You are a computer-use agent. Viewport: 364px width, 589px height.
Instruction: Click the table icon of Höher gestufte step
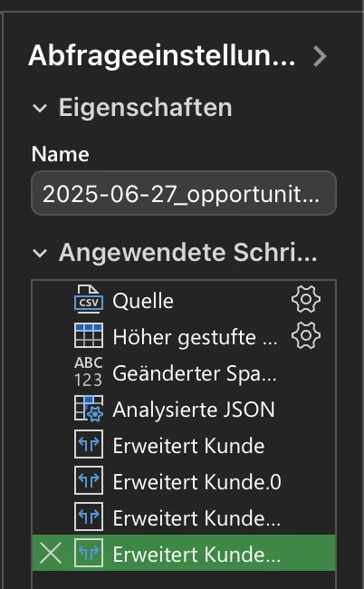89,335
